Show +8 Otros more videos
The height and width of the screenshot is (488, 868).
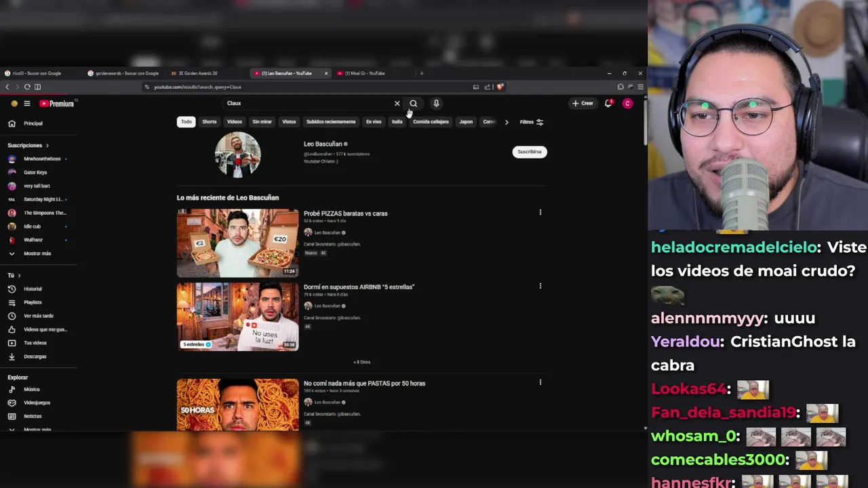362,362
